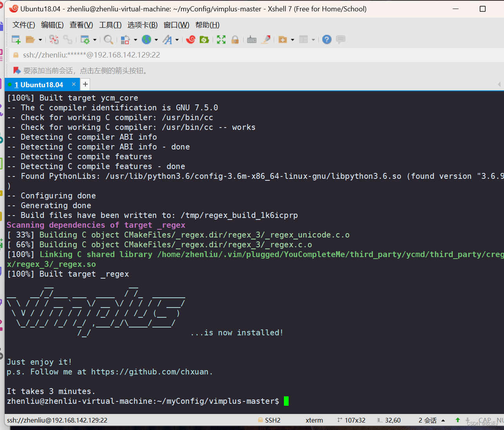This screenshot has height=430, width=504.
Task: Toggle full screen mode
Action: [x=221, y=39]
